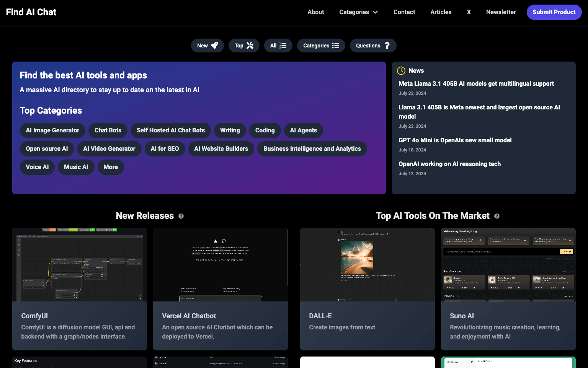Open the AI Agents category

tap(304, 130)
